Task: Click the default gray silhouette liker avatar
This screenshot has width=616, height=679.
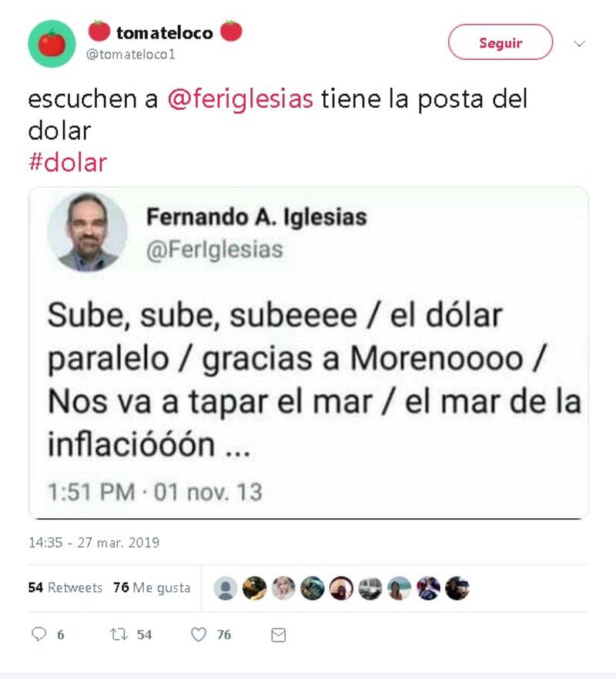Action: [226, 588]
